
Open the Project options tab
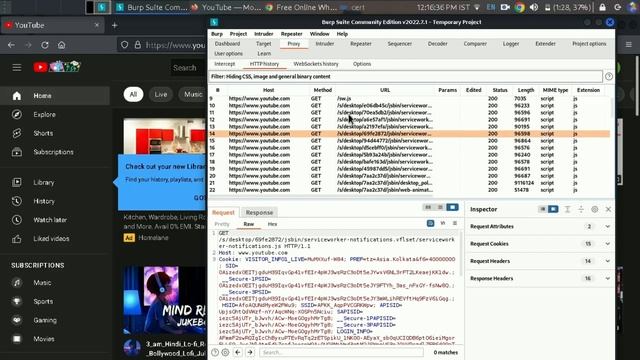click(589, 44)
